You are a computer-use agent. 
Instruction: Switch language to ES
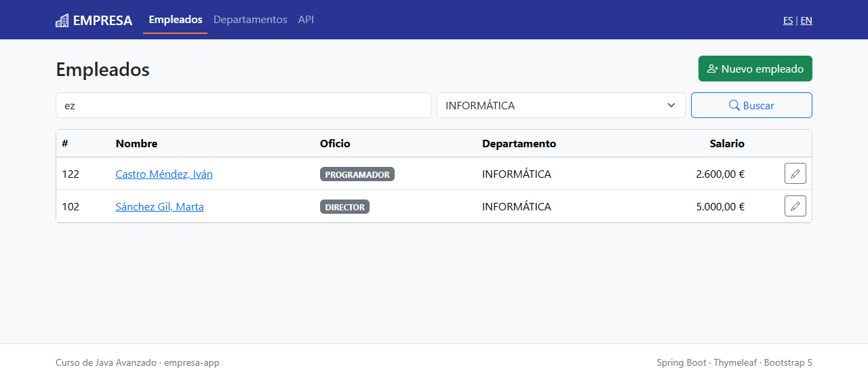(788, 20)
